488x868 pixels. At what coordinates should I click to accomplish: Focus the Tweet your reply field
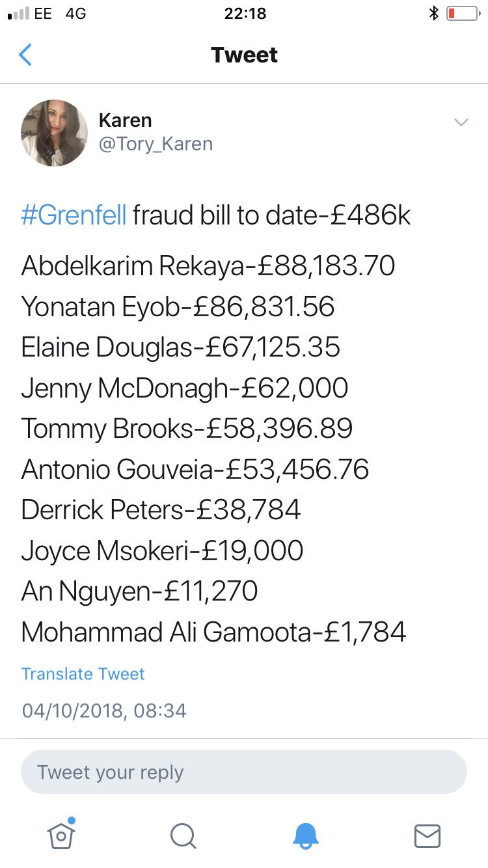coord(243,772)
